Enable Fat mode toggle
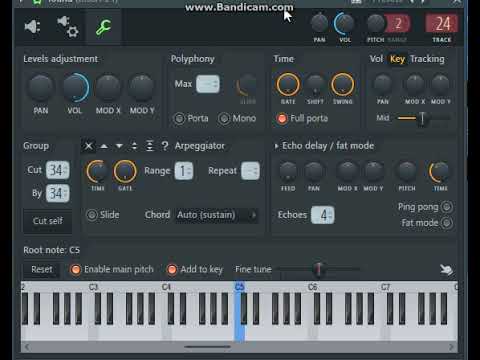Screen dimensions: 480x360 447,223
